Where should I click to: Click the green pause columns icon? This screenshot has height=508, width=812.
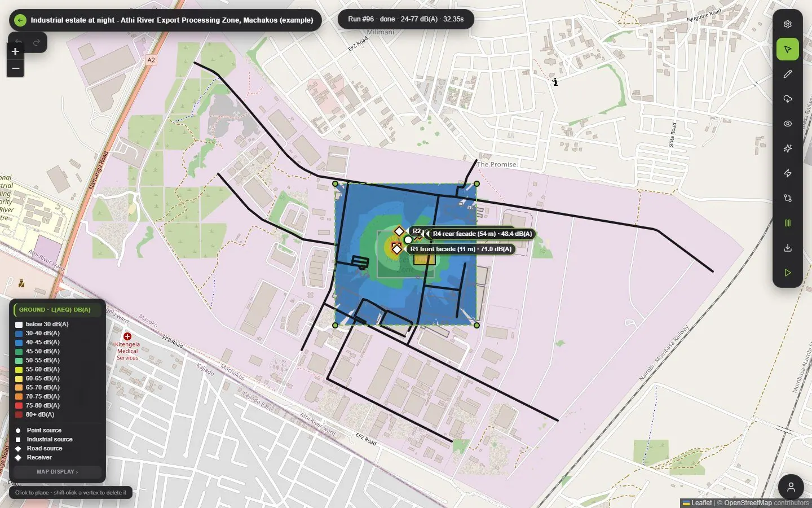[x=788, y=223]
